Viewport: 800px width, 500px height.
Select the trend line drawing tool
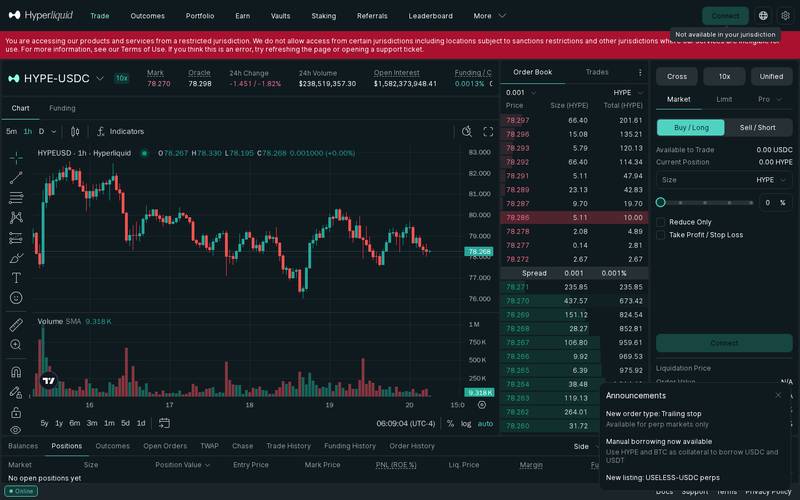pyautogui.click(x=16, y=178)
